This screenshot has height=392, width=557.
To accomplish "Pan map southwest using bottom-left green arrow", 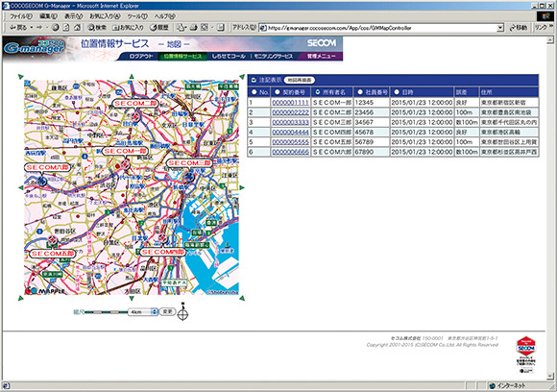I will coord(20,298).
